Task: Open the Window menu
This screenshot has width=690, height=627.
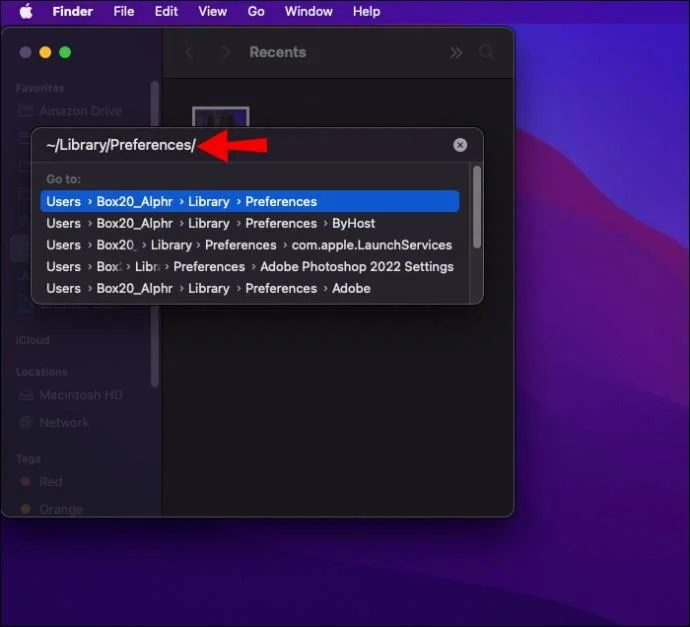Action: click(x=308, y=11)
